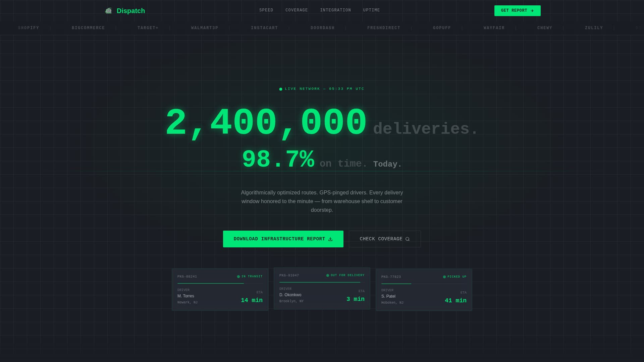Image resolution: width=644 pixels, height=362 pixels.
Task: Open the Coverage nav item
Action: pos(297,10)
